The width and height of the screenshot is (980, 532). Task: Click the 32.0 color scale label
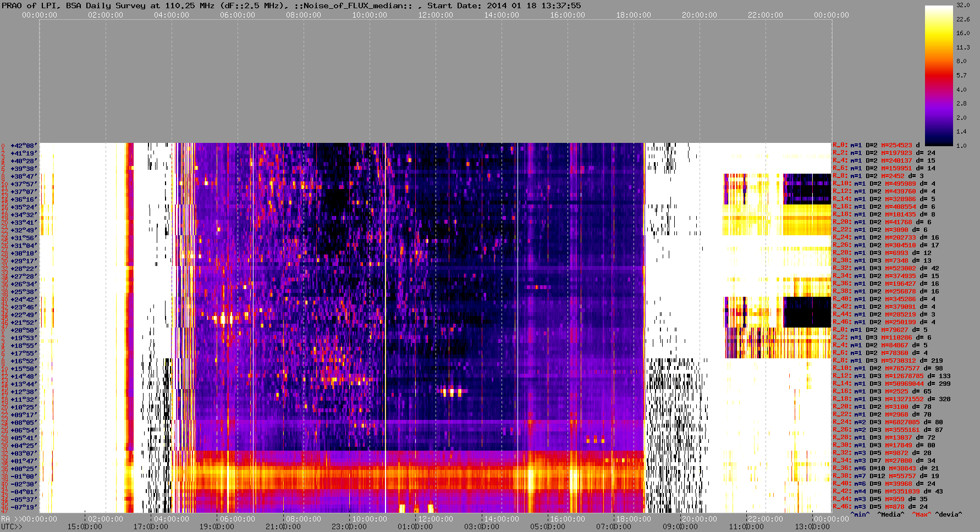[x=963, y=5]
